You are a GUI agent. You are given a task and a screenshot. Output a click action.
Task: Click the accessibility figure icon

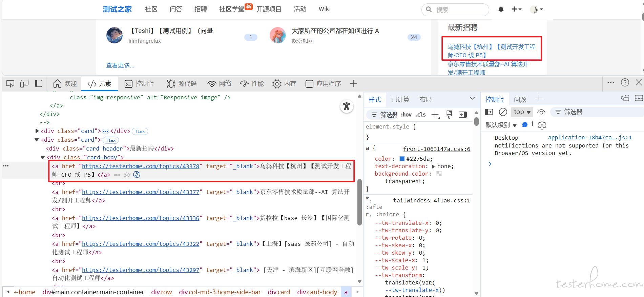347,106
